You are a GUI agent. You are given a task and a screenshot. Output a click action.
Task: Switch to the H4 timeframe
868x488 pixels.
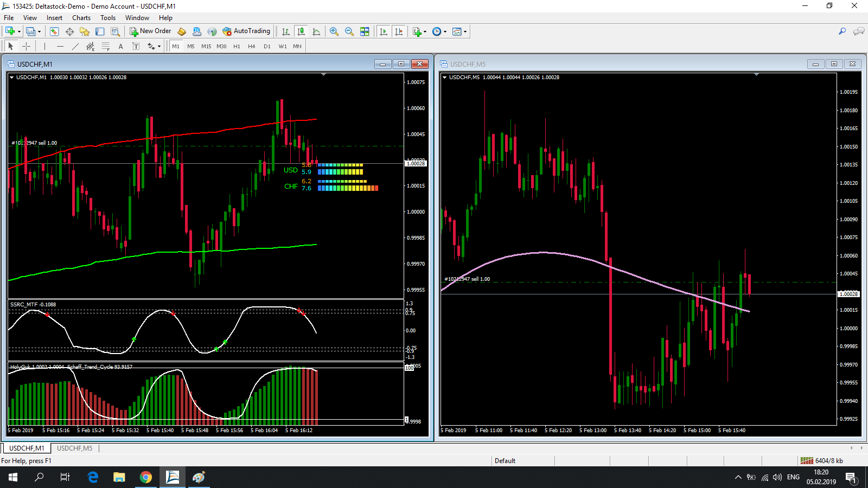coord(252,46)
